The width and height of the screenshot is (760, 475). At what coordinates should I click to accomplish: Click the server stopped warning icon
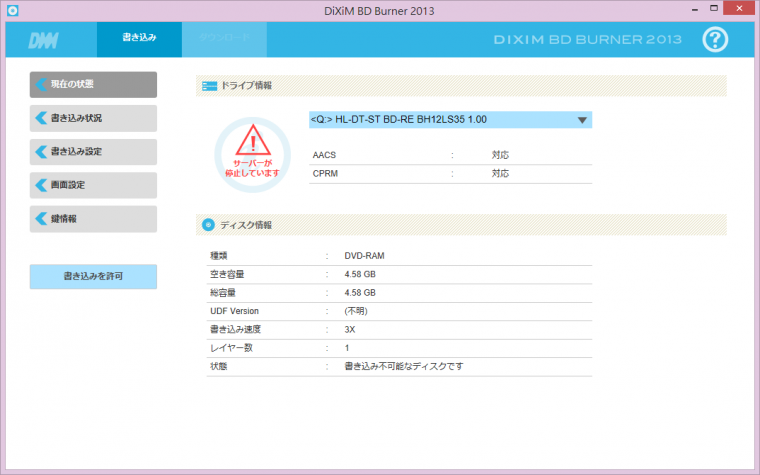pyautogui.click(x=253, y=155)
